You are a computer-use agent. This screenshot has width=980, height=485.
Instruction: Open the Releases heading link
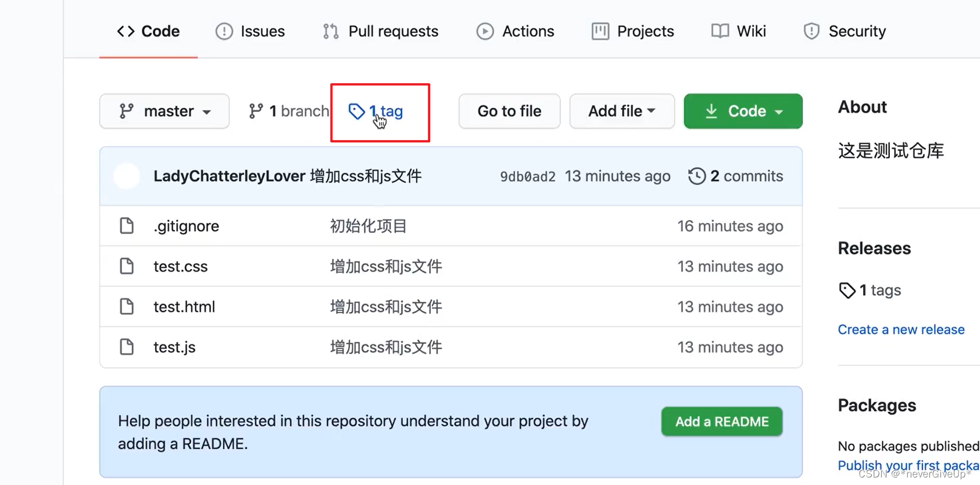(x=874, y=249)
